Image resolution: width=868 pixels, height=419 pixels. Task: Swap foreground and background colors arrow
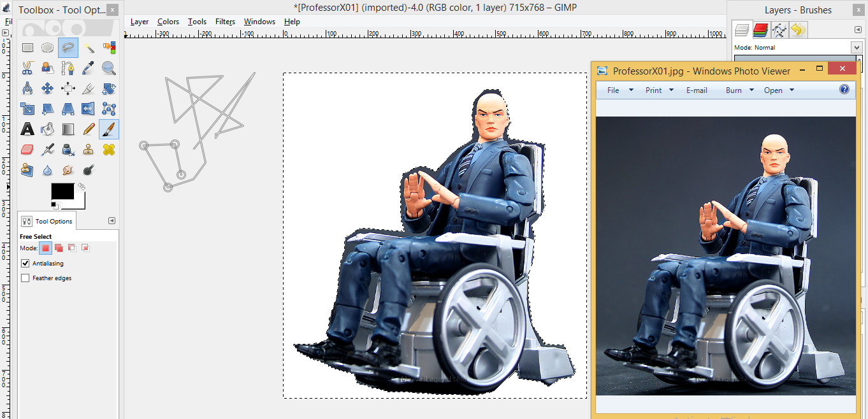click(82, 187)
